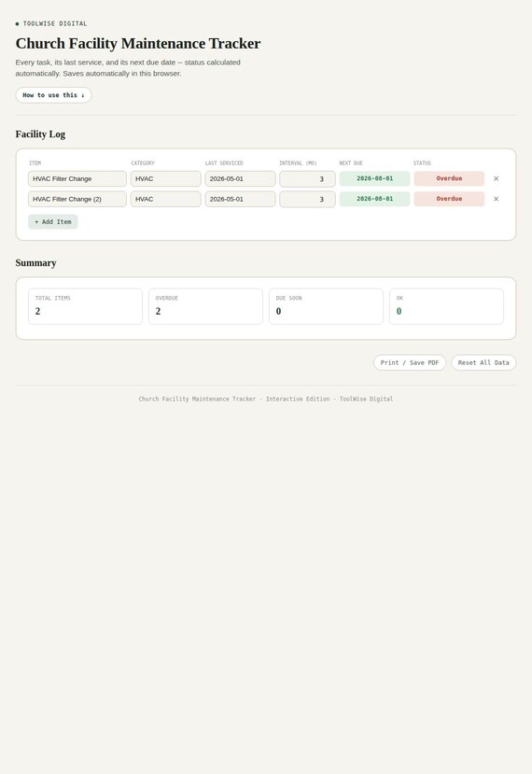Screen dimensions: 532x774
Task: Set last serviced date for HVAC Filter Change (2)
Action: point(241,199)
